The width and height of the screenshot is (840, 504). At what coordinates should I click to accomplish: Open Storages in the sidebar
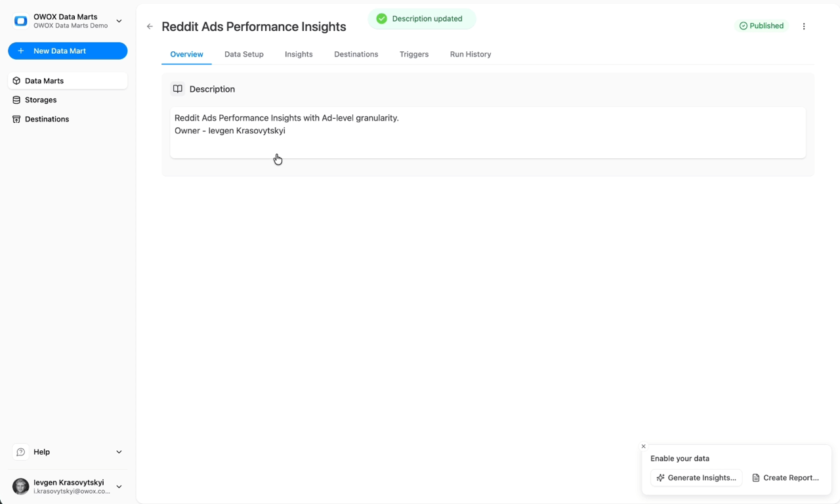point(68,100)
